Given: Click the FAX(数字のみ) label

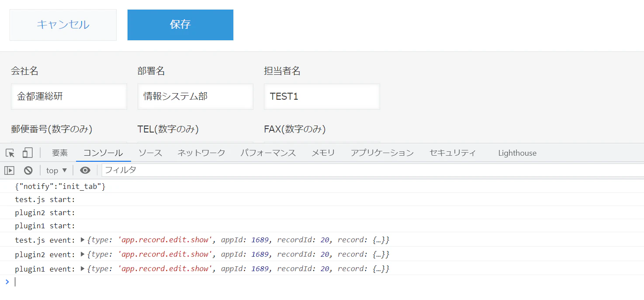Looking at the screenshot, I should pyautogui.click(x=295, y=129).
